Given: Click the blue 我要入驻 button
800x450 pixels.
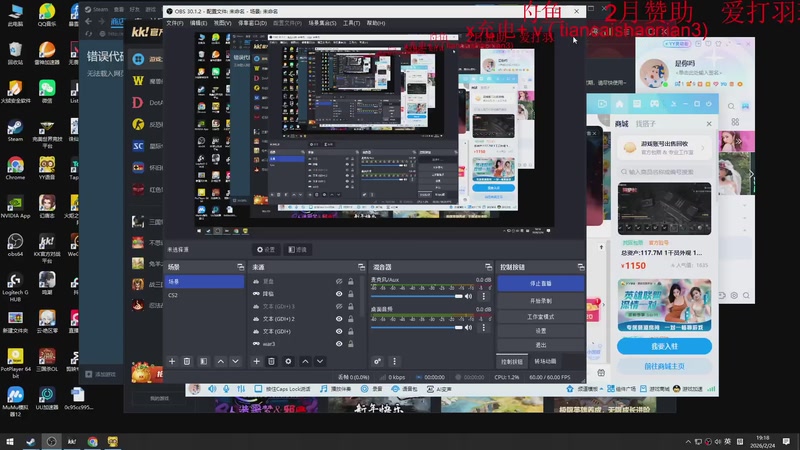Looking at the screenshot, I should click(x=664, y=346).
